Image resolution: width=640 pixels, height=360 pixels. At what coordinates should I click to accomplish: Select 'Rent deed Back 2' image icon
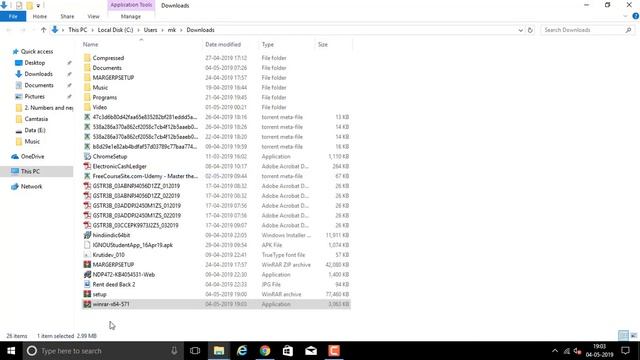(x=87, y=284)
